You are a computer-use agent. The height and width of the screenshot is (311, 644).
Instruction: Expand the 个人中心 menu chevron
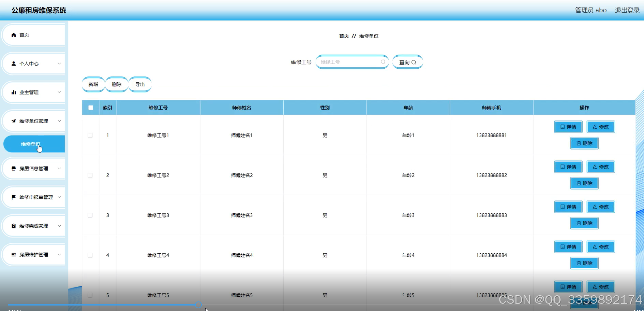[x=59, y=63]
